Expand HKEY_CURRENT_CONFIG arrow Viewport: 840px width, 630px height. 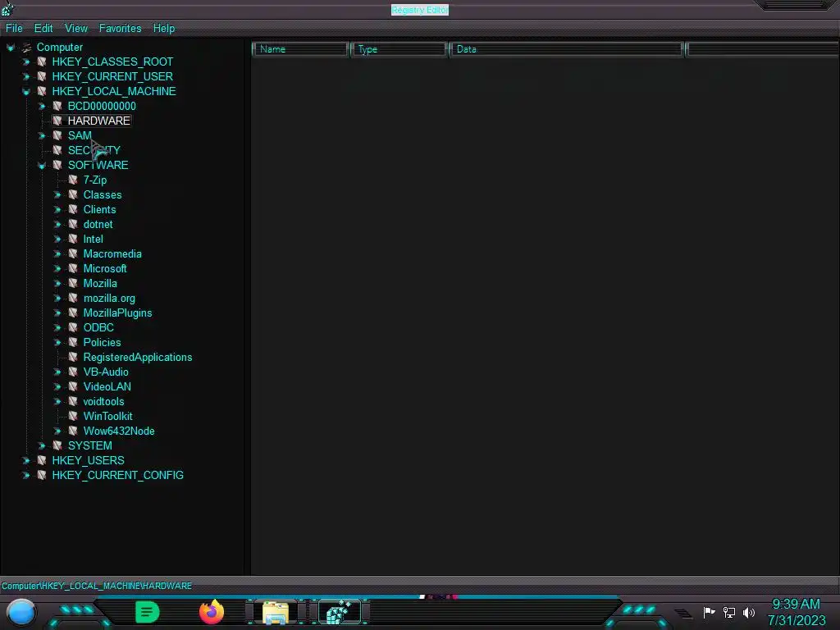point(25,476)
